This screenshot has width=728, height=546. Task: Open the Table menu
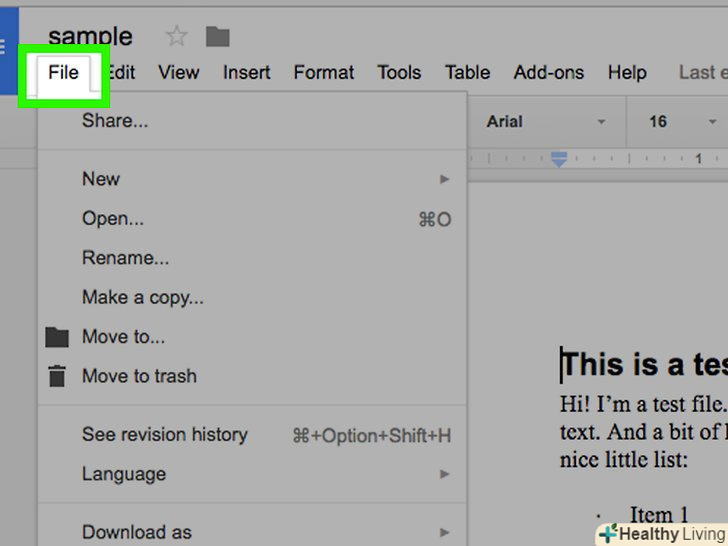tap(468, 72)
